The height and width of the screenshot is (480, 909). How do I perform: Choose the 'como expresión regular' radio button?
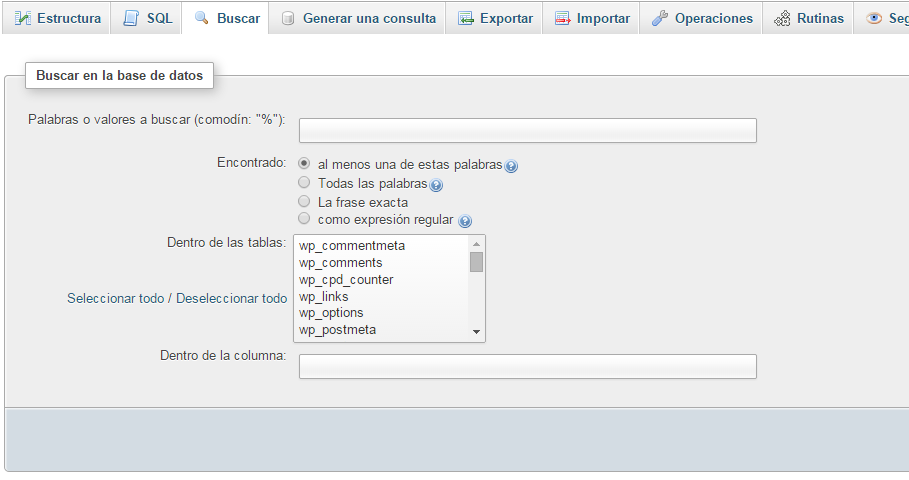pos(304,218)
